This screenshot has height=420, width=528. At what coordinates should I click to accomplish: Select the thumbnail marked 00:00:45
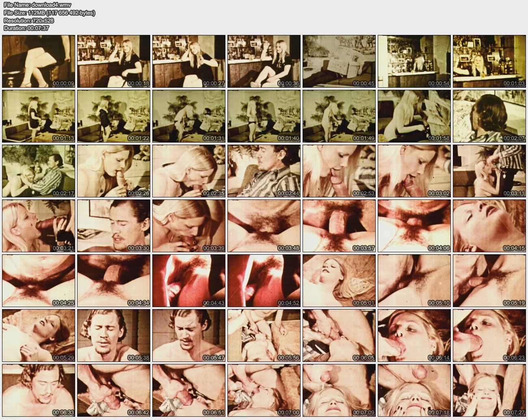[x=339, y=61]
